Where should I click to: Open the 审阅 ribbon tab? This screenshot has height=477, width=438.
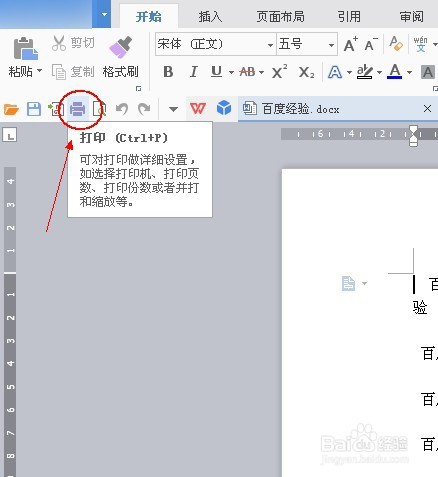(412, 16)
